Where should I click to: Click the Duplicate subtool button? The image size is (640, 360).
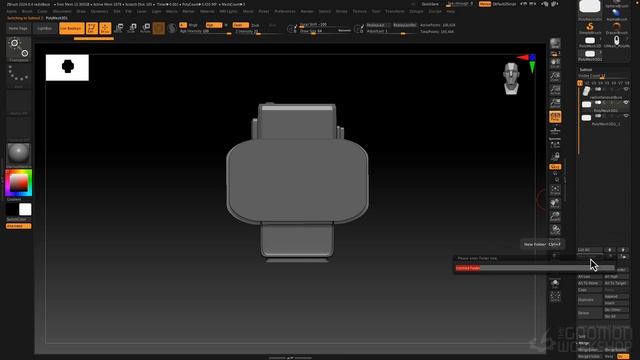(x=589, y=300)
